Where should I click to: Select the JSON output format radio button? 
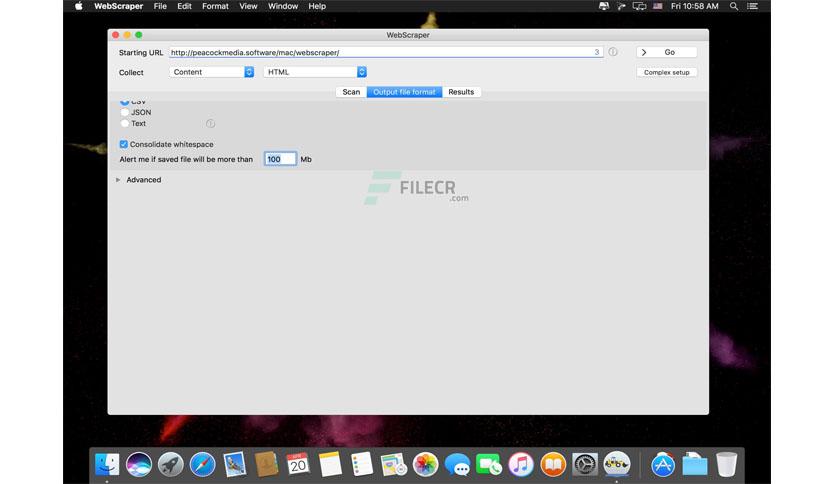click(124, 112)
